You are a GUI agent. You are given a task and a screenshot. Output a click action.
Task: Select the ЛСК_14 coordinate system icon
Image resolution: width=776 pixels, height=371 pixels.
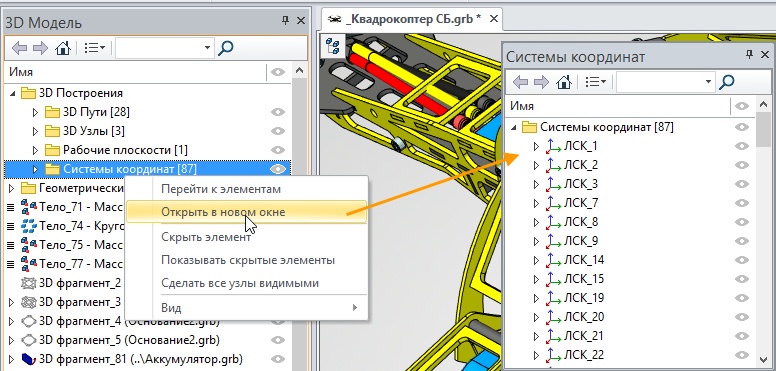click(x=552, y=260)
